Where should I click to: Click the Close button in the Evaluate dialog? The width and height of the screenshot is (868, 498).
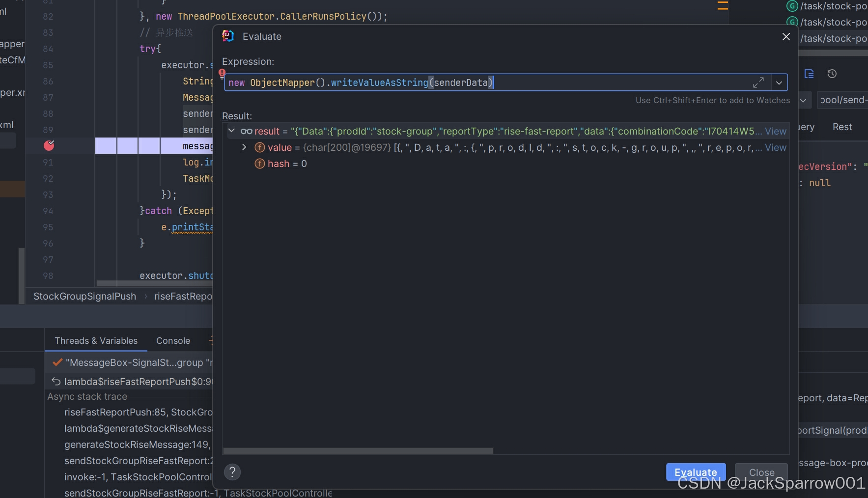coord(760,472)
